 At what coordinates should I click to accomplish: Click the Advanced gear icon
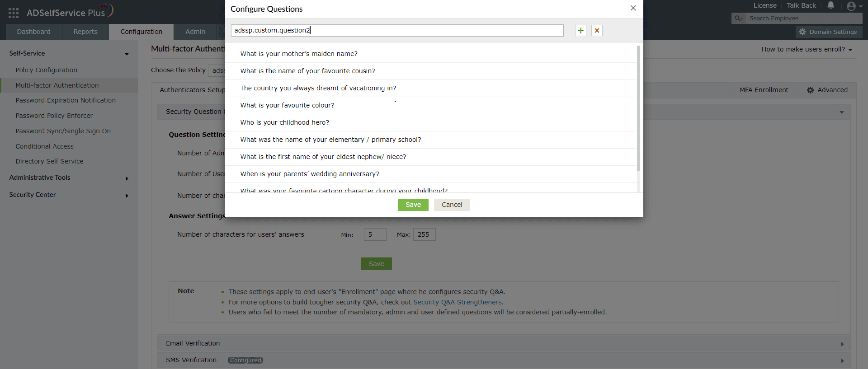[x=810, y=90]
